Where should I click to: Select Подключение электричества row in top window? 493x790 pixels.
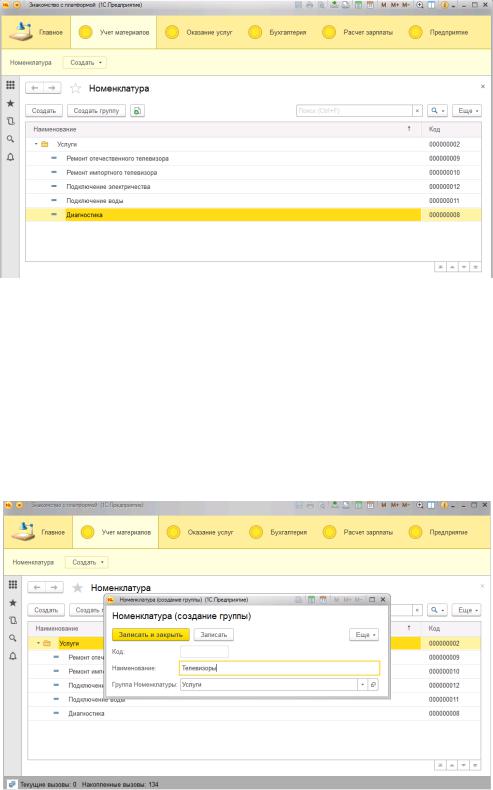[253, 186]
